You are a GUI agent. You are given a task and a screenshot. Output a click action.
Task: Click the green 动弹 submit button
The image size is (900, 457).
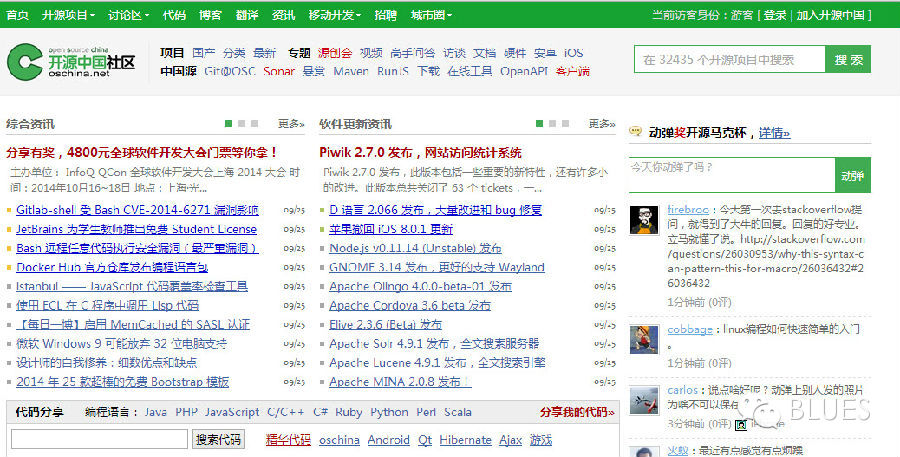852,175
